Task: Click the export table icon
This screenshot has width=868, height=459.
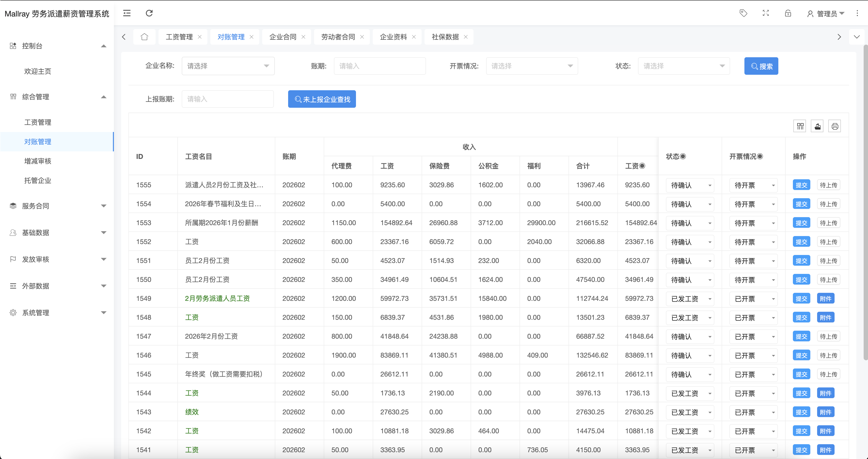Action: [817, 126]
